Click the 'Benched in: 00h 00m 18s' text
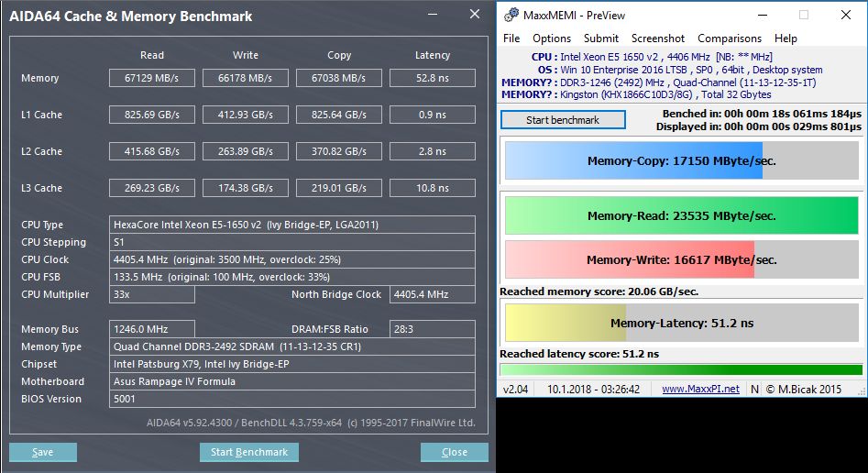868x473 pixels. click(x=762, y=114)
